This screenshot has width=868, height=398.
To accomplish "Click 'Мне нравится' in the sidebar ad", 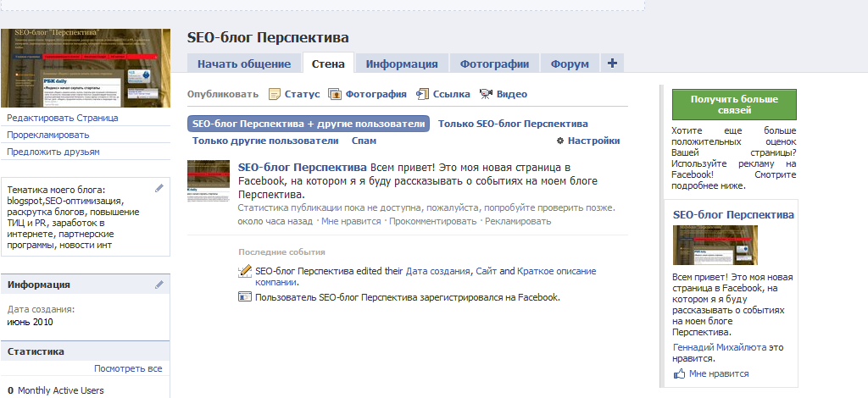I will tap(719, 374).
